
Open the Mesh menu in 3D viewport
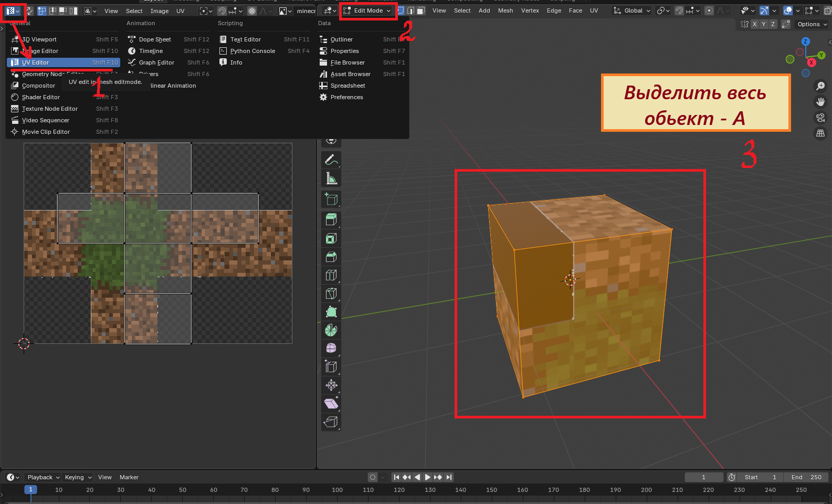click(x=505, y=10)
